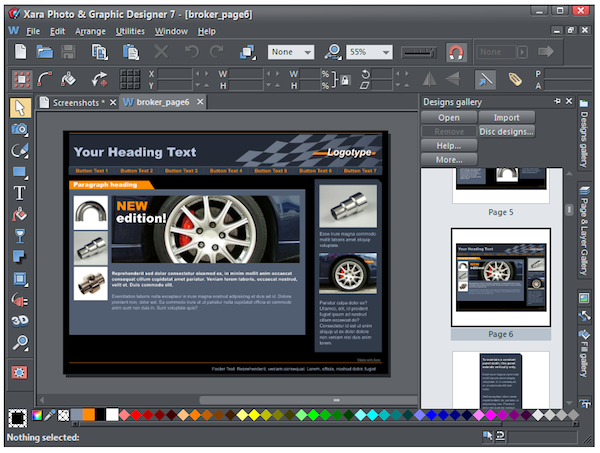
Task: Click the Disc designs... button
Action: coord(507,132)
